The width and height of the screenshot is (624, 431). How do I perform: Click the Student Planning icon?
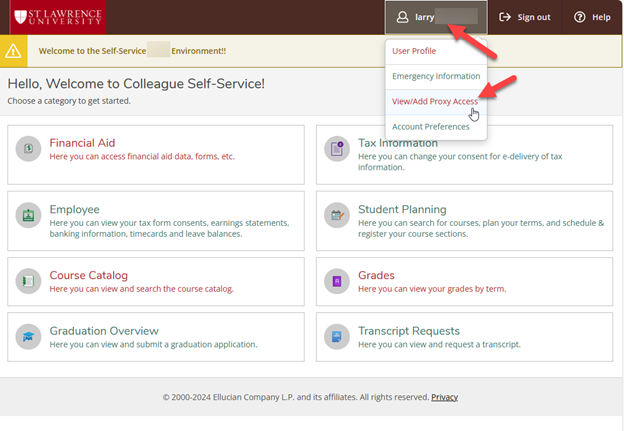tap(338, 215)
